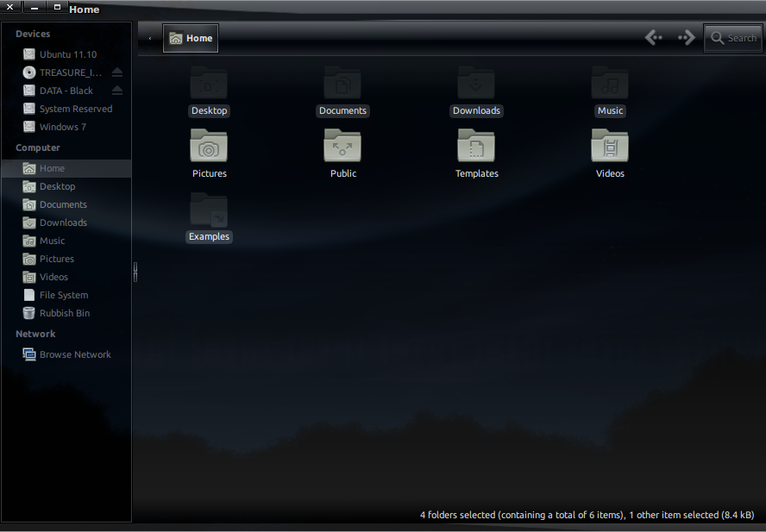Open the Downloads folder icon in main view
Image resolution: width=766 pixels, height=532 pixels.
pyautogui.click(x=476, y=83)
